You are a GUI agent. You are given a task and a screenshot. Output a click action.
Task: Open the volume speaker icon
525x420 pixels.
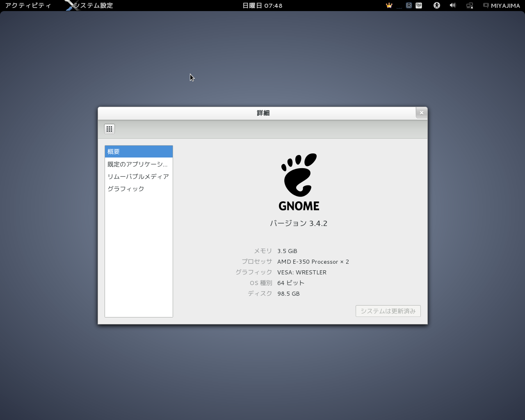pos(453,5)
